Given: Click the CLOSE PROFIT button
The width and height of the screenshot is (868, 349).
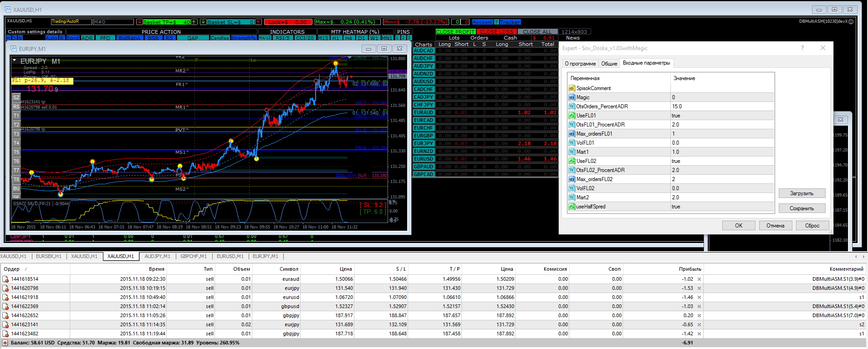Looking at the screenshot, I should point(455,32).
